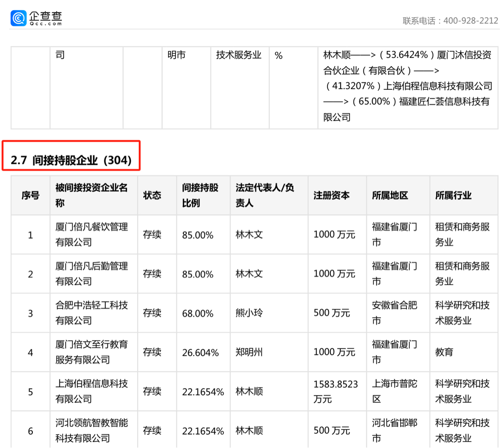Click serial number 1 cell
The image size is (502, 448).
pyautogui.click(x=30, y=235)
